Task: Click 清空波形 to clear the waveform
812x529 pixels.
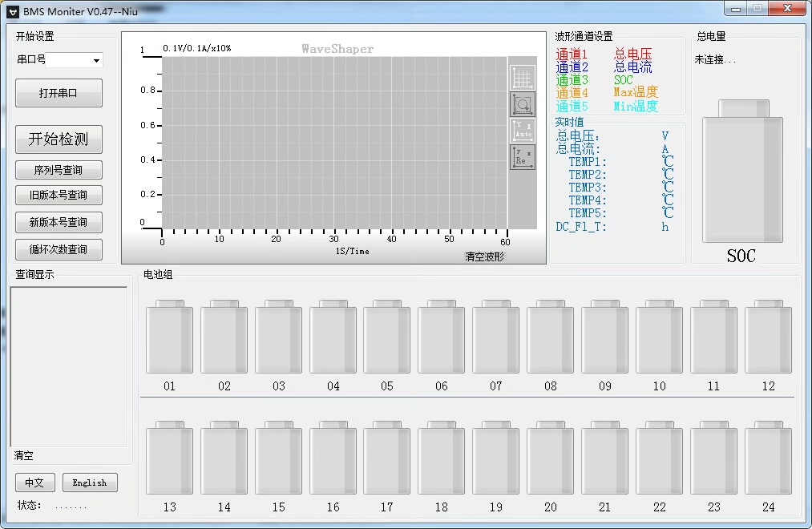Action: pyautogui.click(x=485, y=256)
